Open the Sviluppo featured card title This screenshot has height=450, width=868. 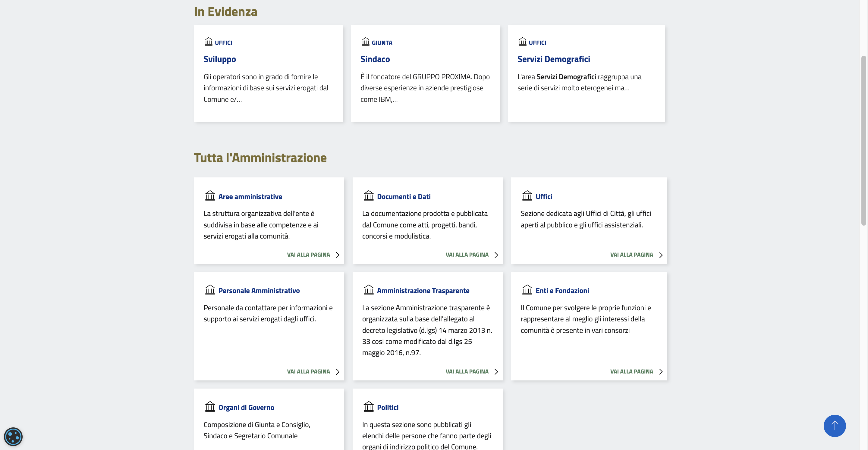tap(220, 59)
